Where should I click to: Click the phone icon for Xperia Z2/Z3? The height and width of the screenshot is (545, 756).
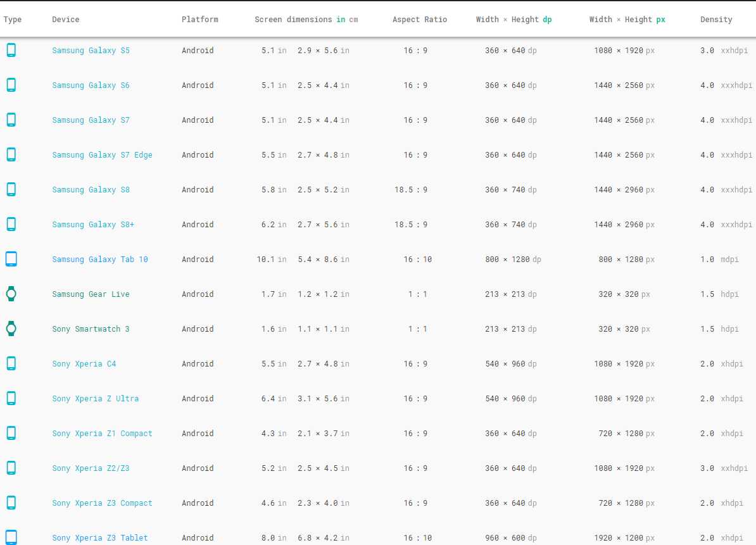coord(11,468)
